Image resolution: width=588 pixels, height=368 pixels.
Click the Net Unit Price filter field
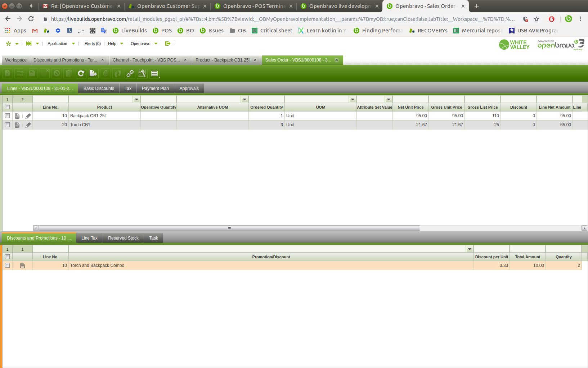tap(410, 99)
